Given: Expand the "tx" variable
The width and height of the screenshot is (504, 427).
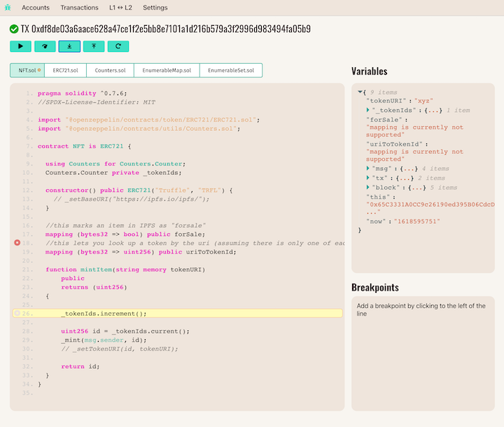Looking at the screenshot, I should coord(368,178).
